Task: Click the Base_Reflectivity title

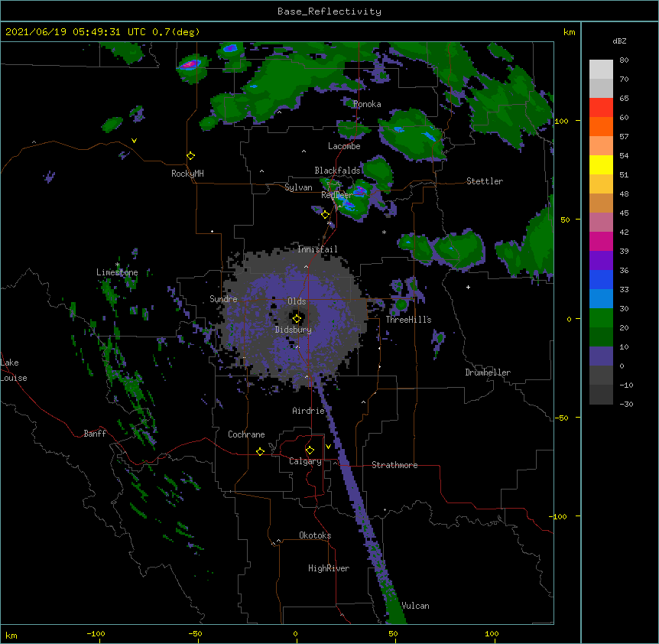Action: (329, 11)
